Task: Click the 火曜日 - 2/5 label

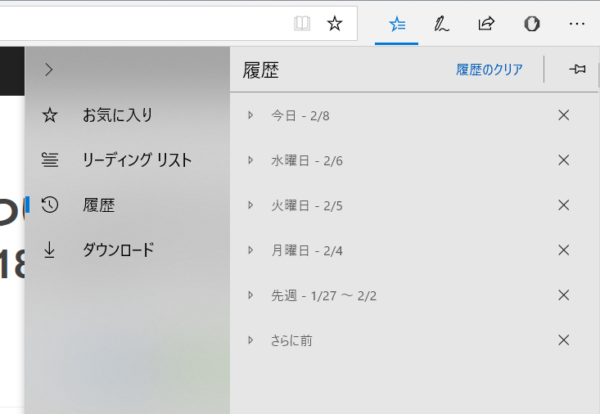Action: 307,205
